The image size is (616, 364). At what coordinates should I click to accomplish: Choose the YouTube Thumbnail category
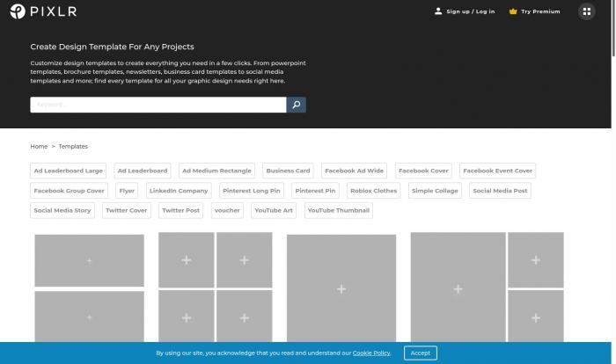pyautogui.click(x=339, y=211)
